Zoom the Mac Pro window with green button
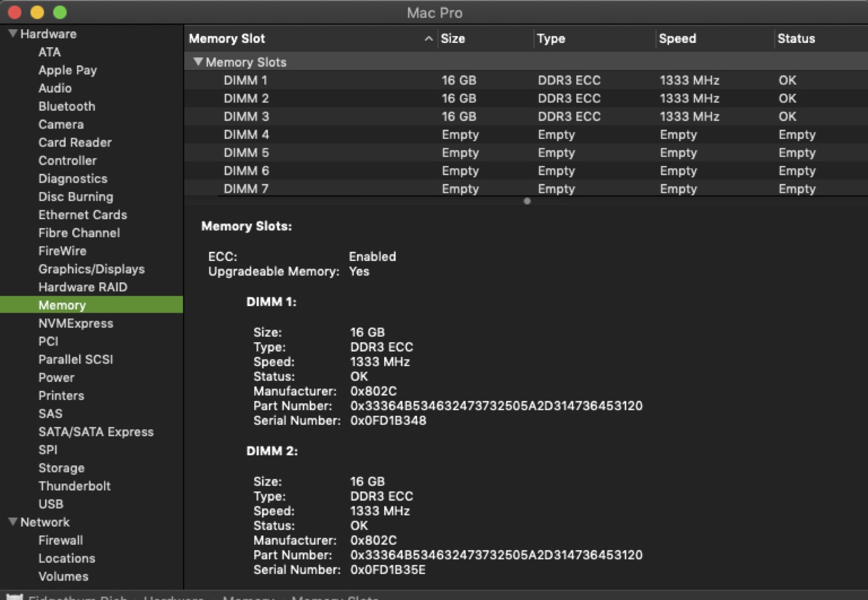Image resolution: width=868 pixels, height=600 pixels. (x=60, y=12)
